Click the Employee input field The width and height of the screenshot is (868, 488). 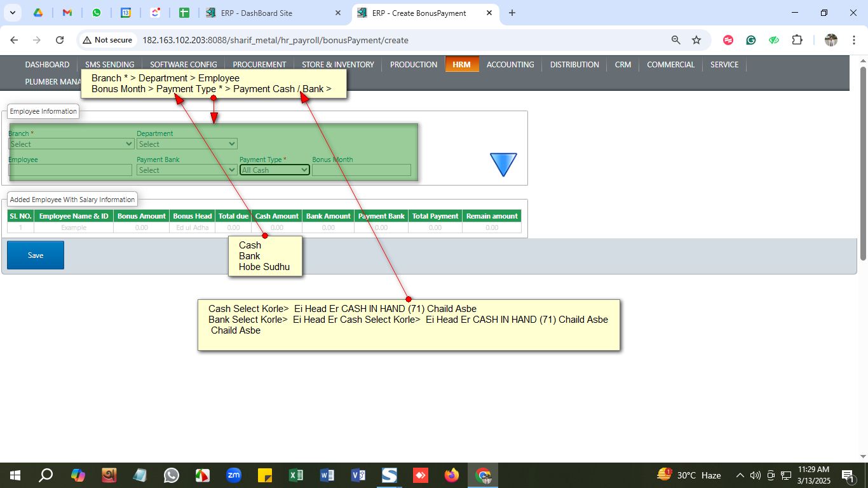[x=70, y=170]
